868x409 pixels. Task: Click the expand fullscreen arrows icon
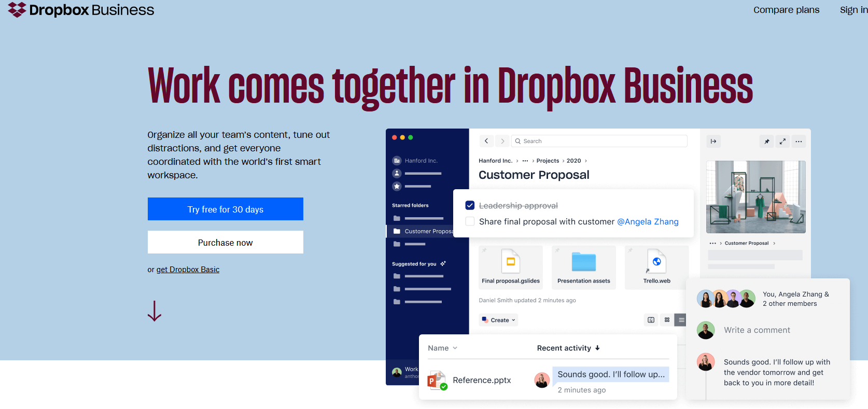(x=782, y=142)
